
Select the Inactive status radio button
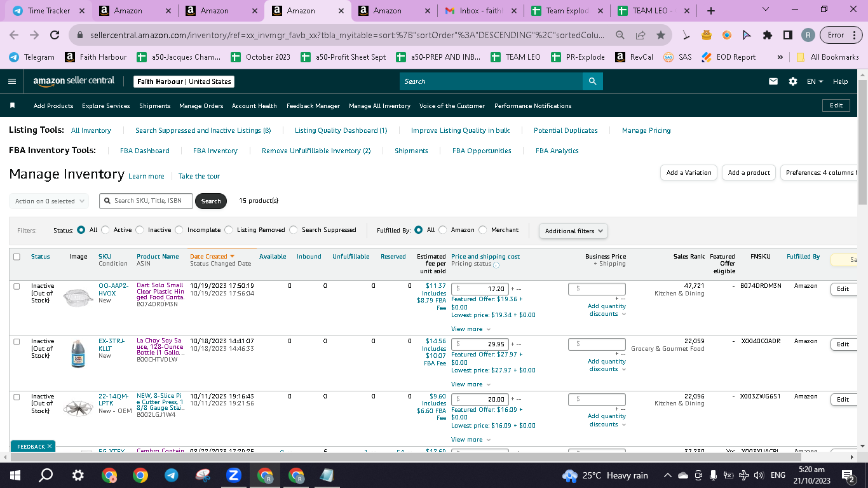pos(140,230)
